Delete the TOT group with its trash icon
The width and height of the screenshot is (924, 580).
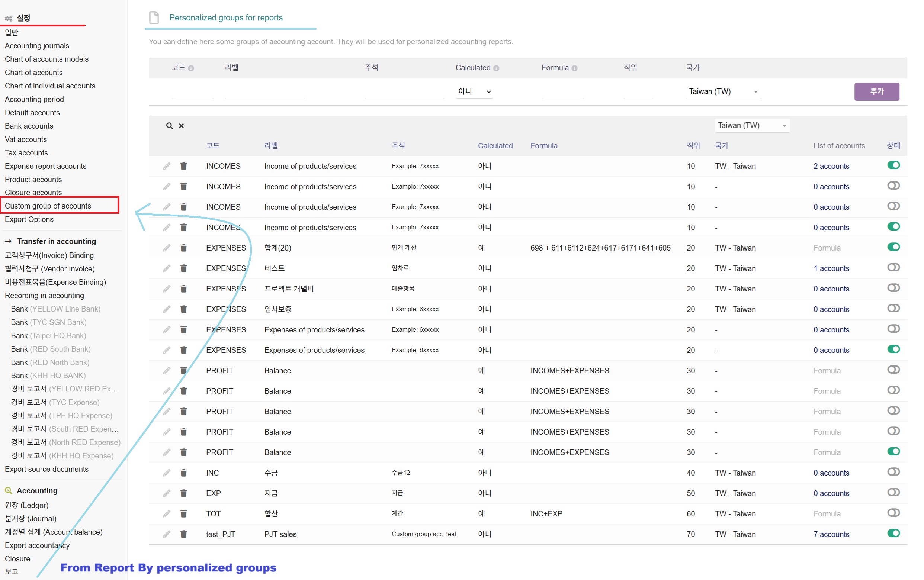point(183,514)
